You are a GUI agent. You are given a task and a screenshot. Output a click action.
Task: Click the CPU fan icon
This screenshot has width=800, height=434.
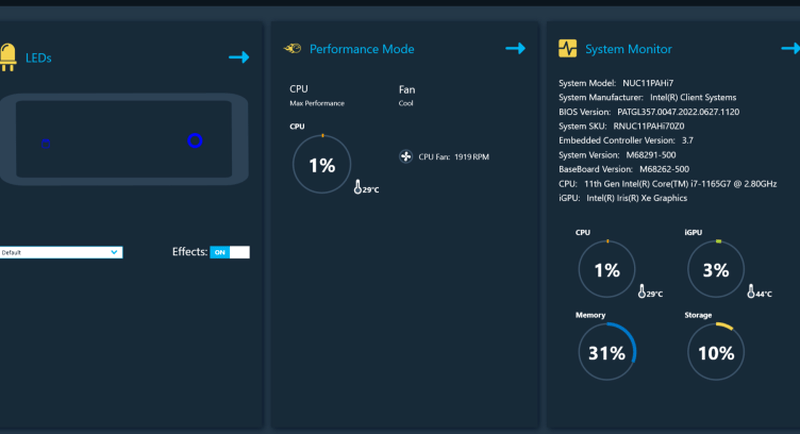(x=406, y=157)
